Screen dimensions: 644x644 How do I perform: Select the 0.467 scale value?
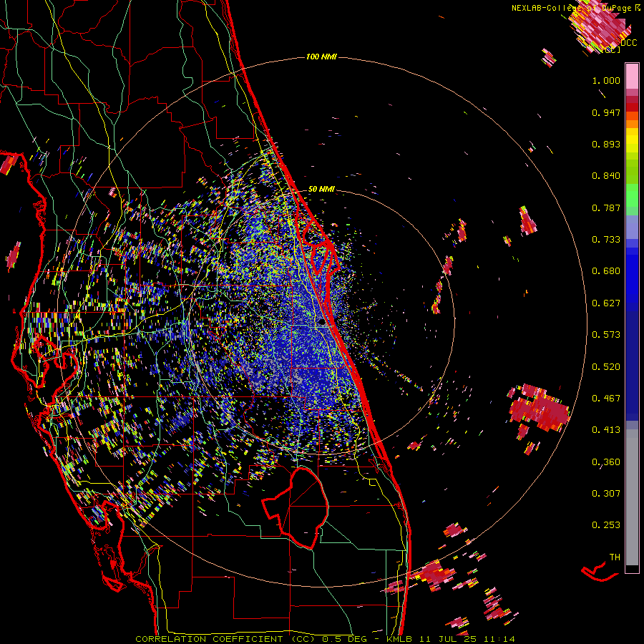(606, 399)
